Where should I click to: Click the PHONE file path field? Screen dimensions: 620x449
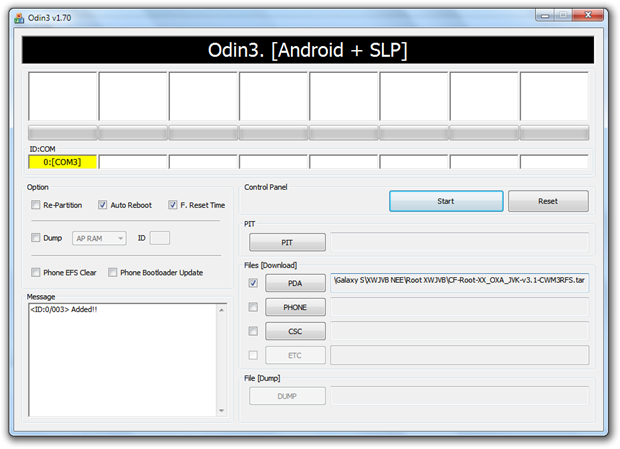click(459, 307)
